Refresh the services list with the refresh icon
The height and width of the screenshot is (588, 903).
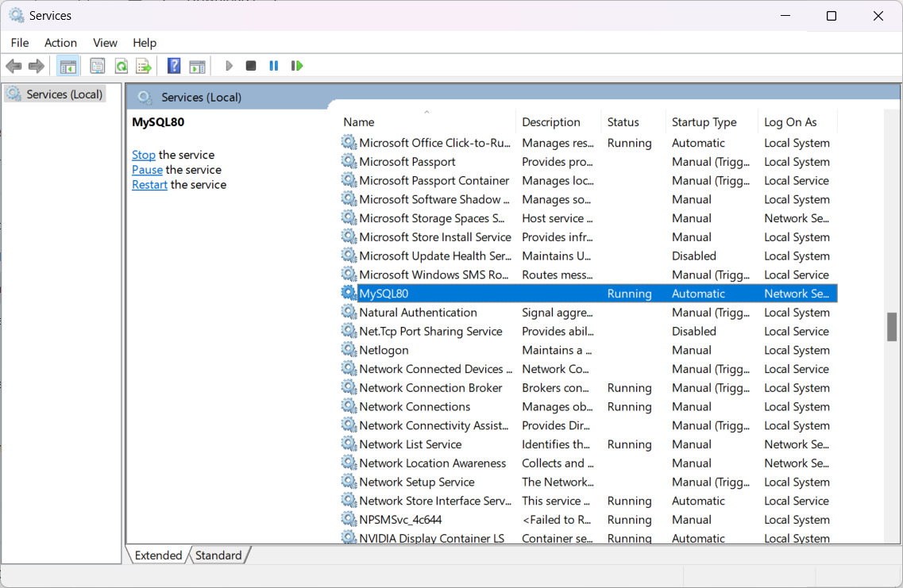point(121,65)
